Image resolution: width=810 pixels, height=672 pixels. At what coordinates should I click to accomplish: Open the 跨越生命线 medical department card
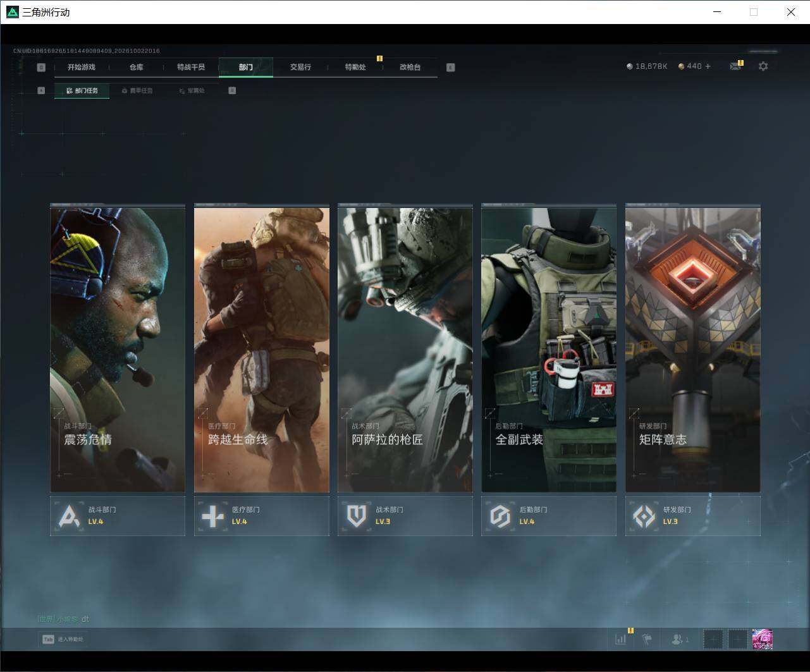coord(262,349)
